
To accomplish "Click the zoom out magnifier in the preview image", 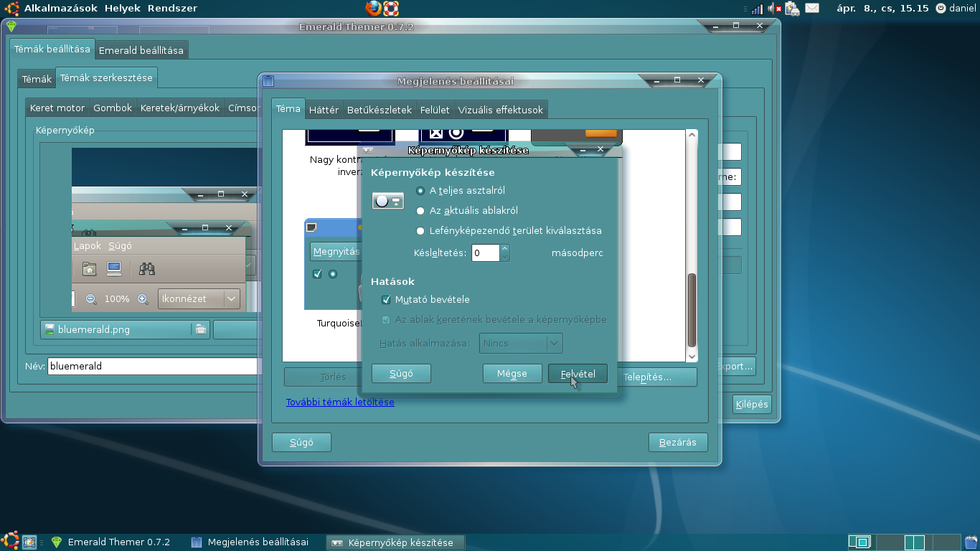I will pyautogui.click(x=91, y=299).
